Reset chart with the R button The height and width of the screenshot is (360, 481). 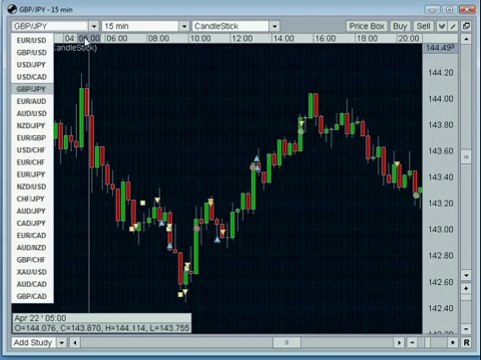coord(466,342)
